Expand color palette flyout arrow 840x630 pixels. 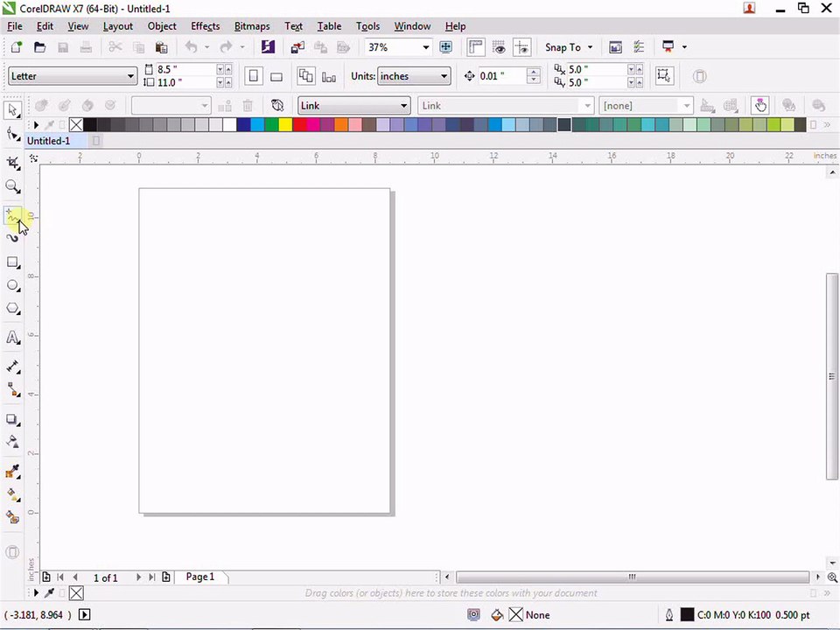pyautogui.click(x=36, y=125)
